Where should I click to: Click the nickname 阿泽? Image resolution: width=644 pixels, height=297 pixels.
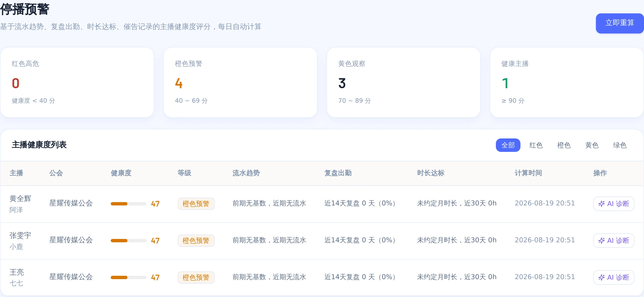[x=16, y=210]
